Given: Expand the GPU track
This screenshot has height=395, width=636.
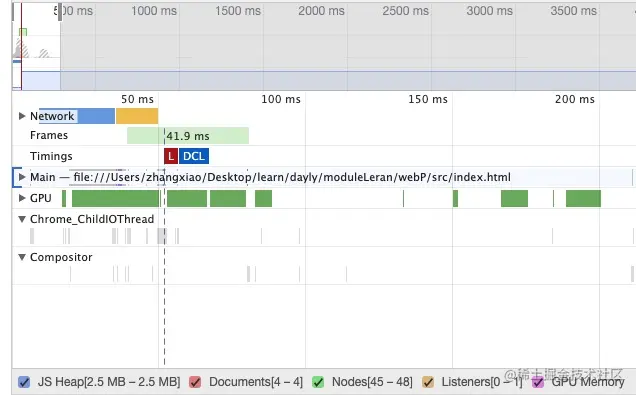Looking at the screenshot, I should tap(22, 198).
